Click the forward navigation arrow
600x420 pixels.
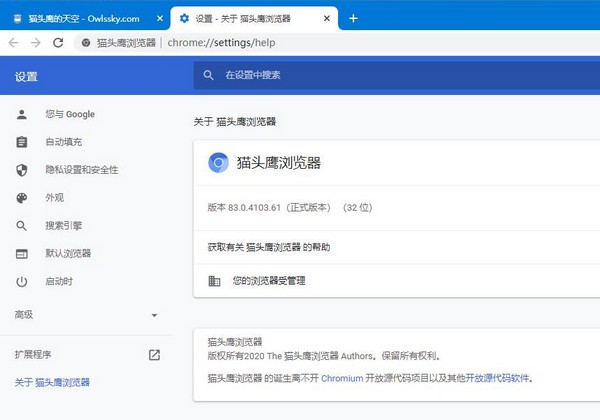35,42
